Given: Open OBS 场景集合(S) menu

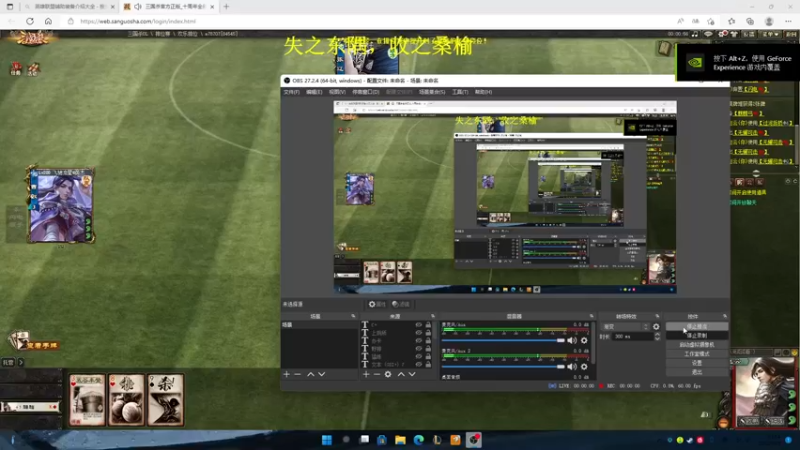Looking at the screenshot, I should (x=432, y=92).
